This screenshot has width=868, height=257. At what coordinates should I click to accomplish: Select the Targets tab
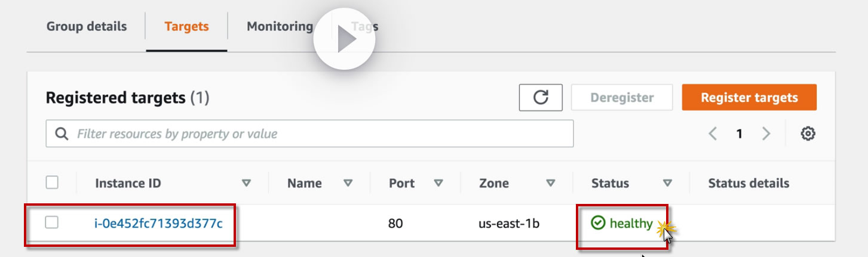186,27
